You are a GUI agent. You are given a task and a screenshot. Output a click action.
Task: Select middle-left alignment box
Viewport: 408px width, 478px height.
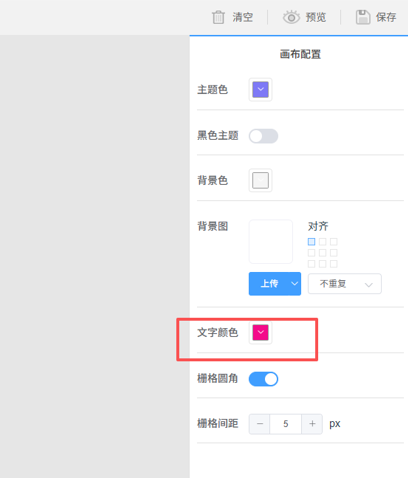[311, 253]
